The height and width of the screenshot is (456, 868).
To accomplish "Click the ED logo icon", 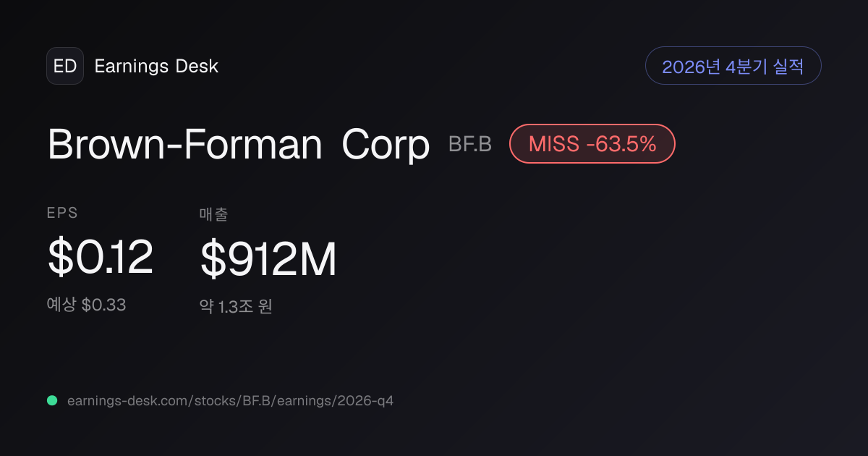I will [x=65, y=66].
